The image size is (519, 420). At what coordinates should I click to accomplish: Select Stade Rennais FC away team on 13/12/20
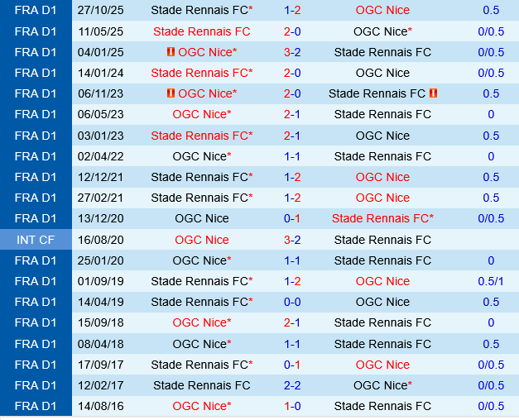(x=382, y=218)
